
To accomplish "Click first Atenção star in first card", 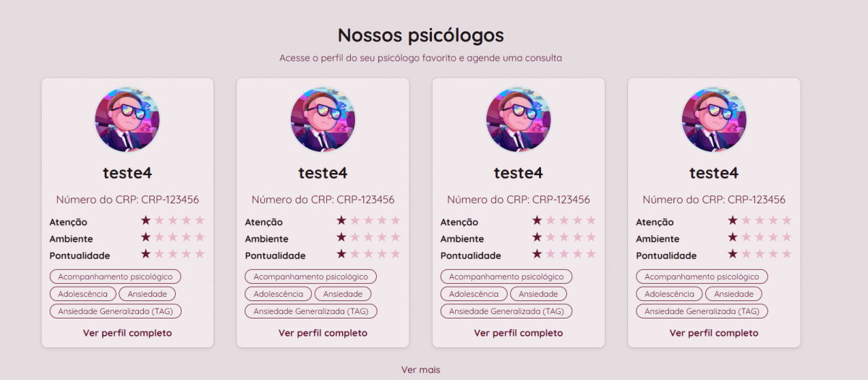I will [146, 221].
